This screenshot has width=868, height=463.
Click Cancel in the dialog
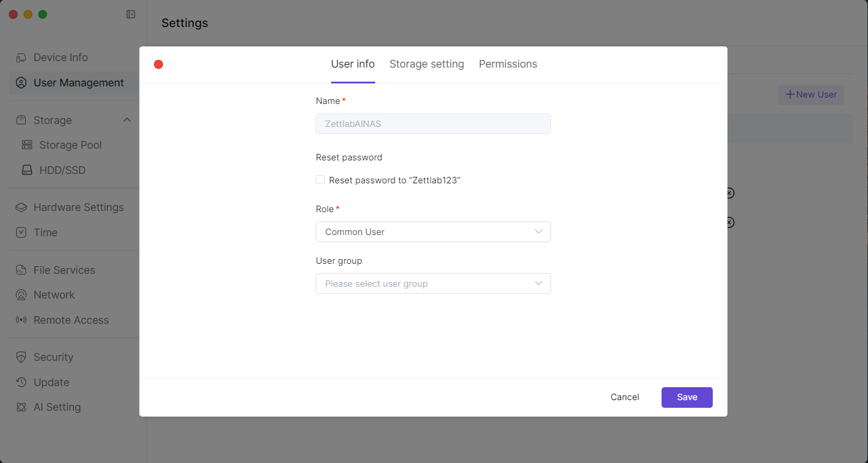[625, 397]
